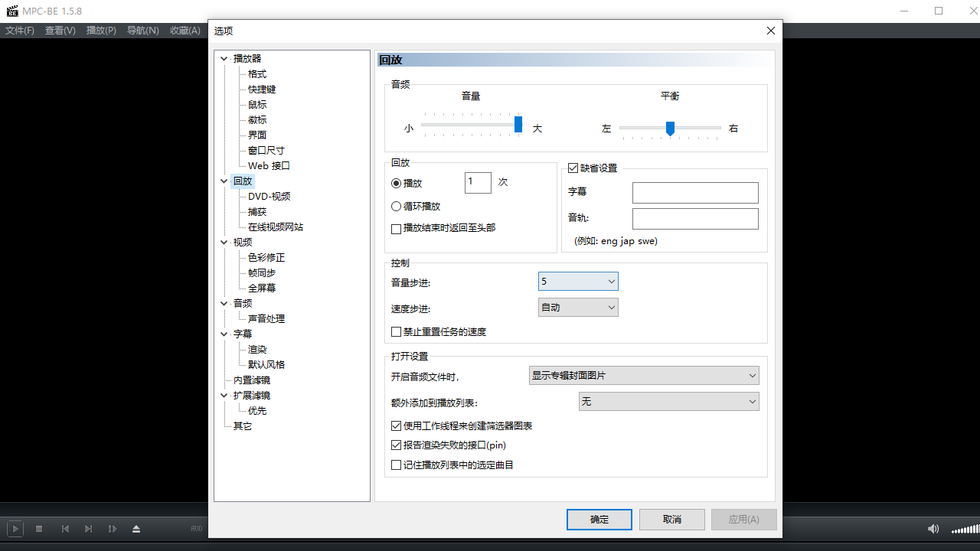Open the 开启音频文件时 dropdown
This screenshot has width=980, height=551.
point(643,375)
